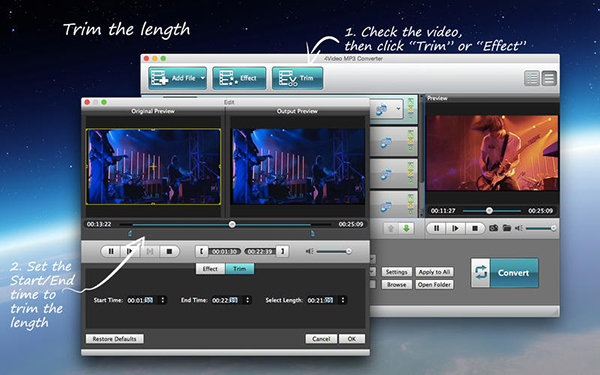Click the 00:11:27 elapsed time in the Preview panel
Image resolution: width=600 pixels, height=375 pixels.
(x=443, y=211)
